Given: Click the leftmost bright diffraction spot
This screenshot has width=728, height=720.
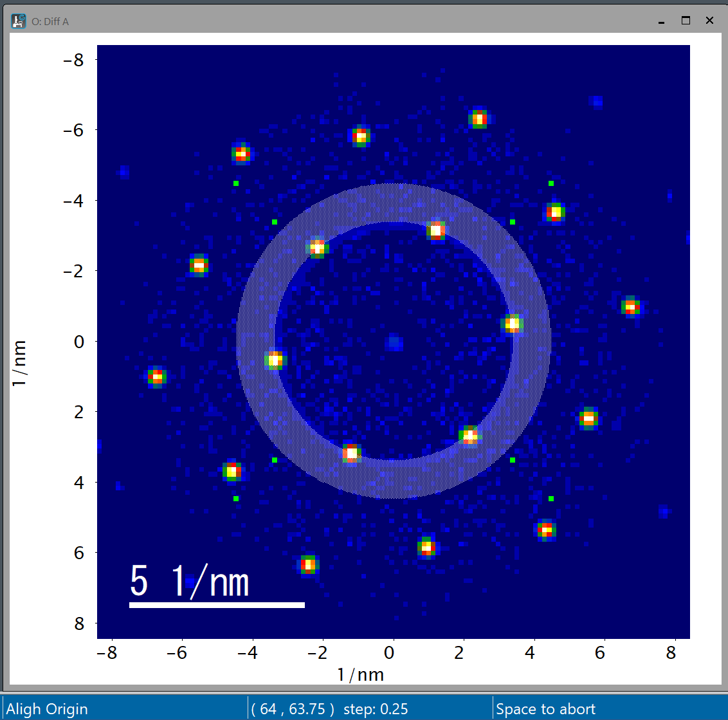Looking at the screenshot, I should pyautogui.click(x=156, y=376).
